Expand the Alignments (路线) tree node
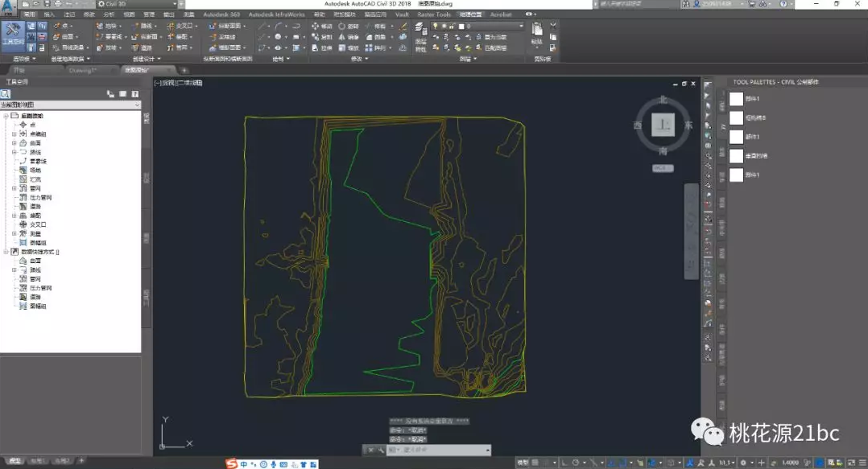The width and height of the screenshot is (868, 469). (x=14, y=151)
